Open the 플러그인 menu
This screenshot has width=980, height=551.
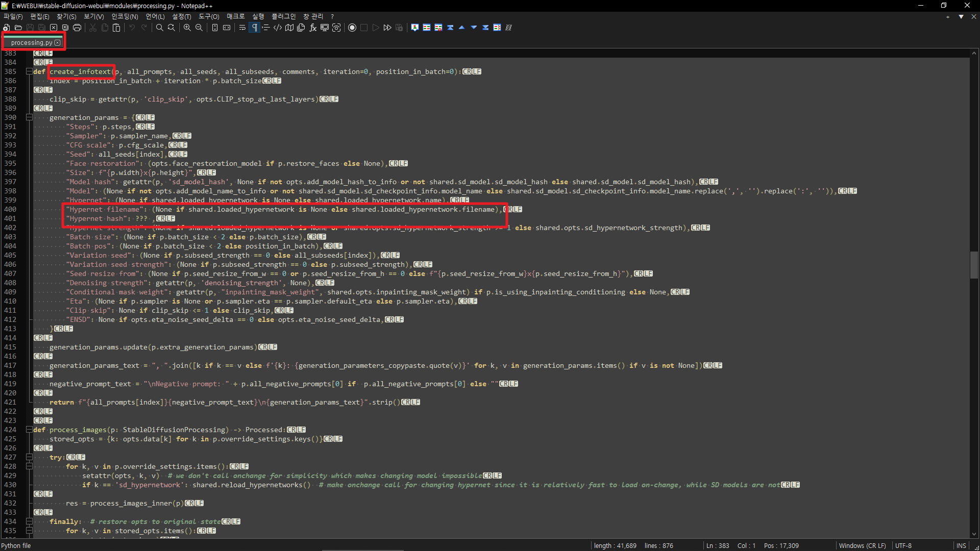click(284, 16)
